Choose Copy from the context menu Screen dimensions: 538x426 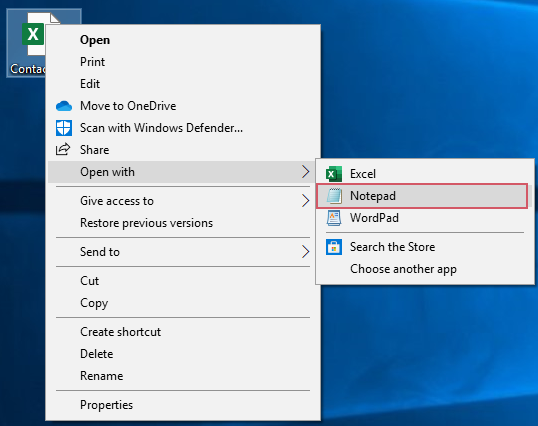pos(183,303)
